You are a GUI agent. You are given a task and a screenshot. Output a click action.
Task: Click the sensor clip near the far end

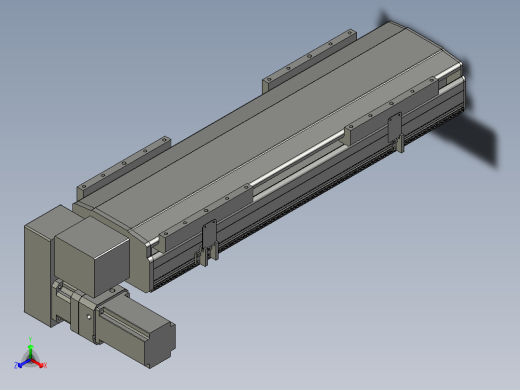pyautogui.click(x=397, y=132)
